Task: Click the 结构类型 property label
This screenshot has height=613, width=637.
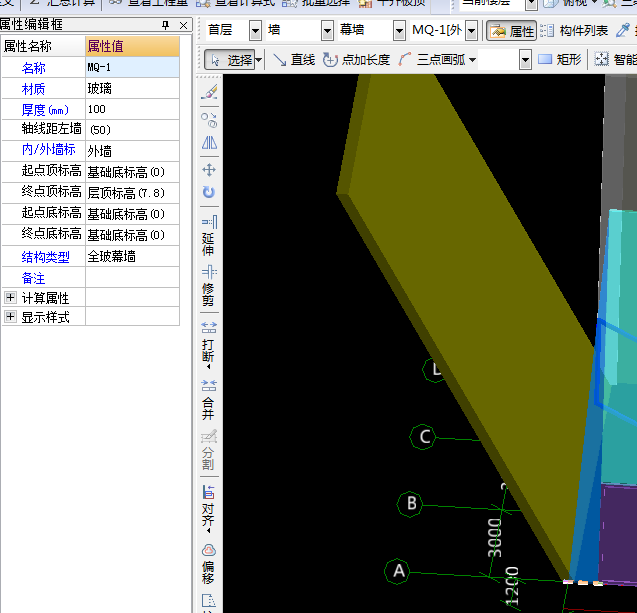Action: point(46,257)
